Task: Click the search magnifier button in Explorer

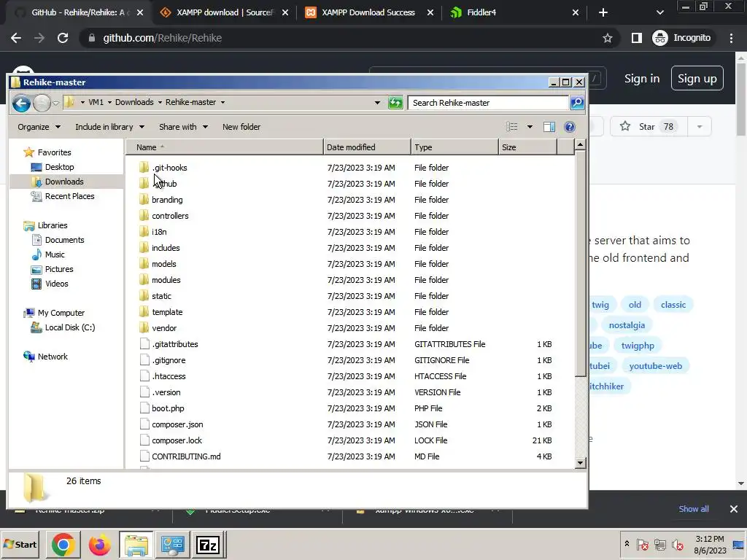Action: click(x=577, y=102)
